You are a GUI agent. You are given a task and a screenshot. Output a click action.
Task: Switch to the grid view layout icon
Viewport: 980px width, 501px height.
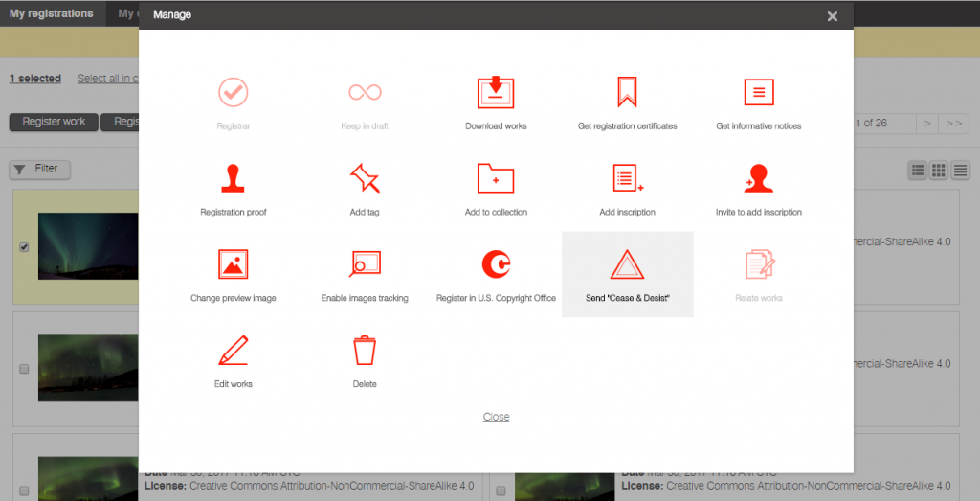(939, 171)
